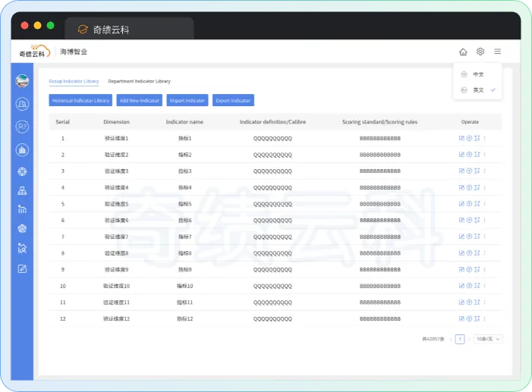Click cell 验证维度10
The width and height of the screenshot is (532, 392).
pos(116,286)
